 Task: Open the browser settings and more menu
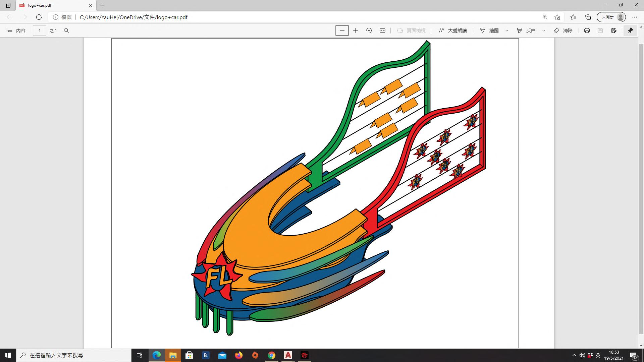[634, 17]
